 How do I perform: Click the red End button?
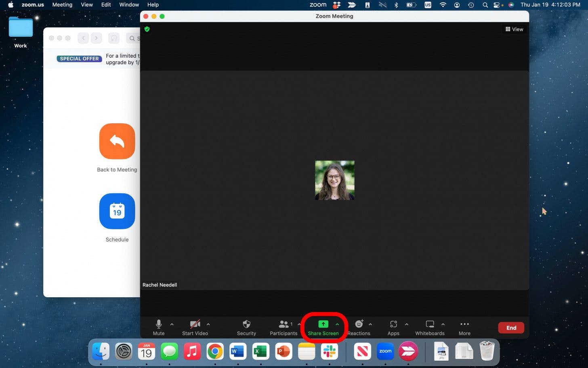[x=511, y=328]
